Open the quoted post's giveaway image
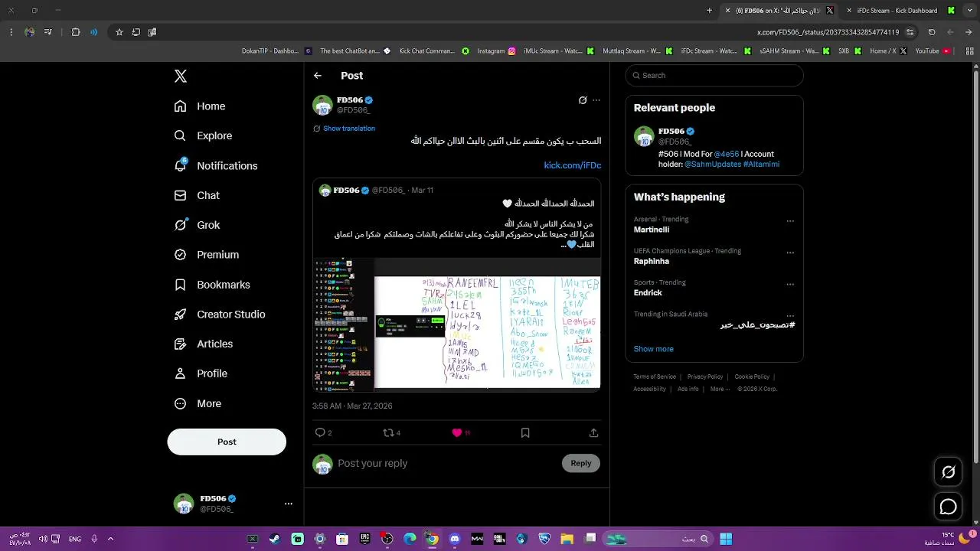 pos(456,324)
